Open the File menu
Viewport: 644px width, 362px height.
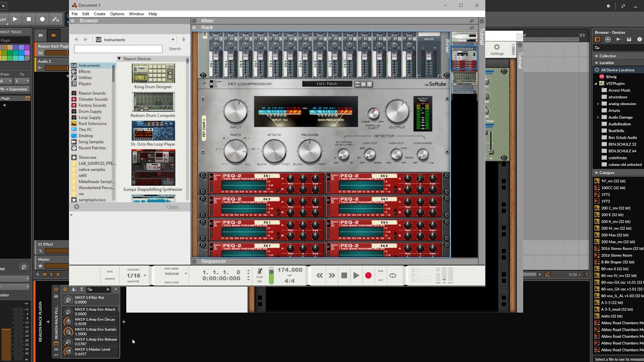click(74, 14)
